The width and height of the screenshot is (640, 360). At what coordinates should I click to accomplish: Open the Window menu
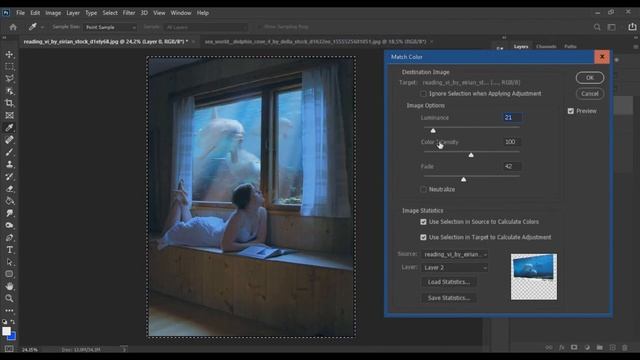[x=181, y=13]
